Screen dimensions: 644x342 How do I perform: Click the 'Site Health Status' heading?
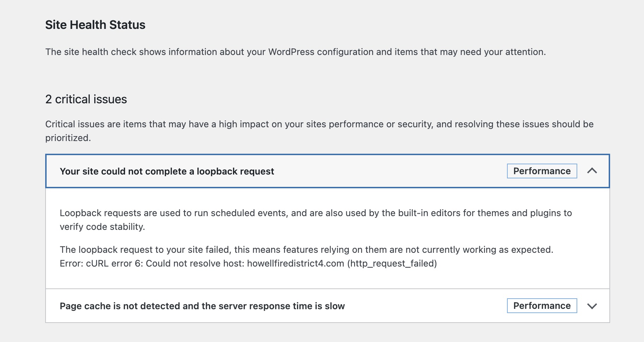pyautogui.click(x=95, y=25)
